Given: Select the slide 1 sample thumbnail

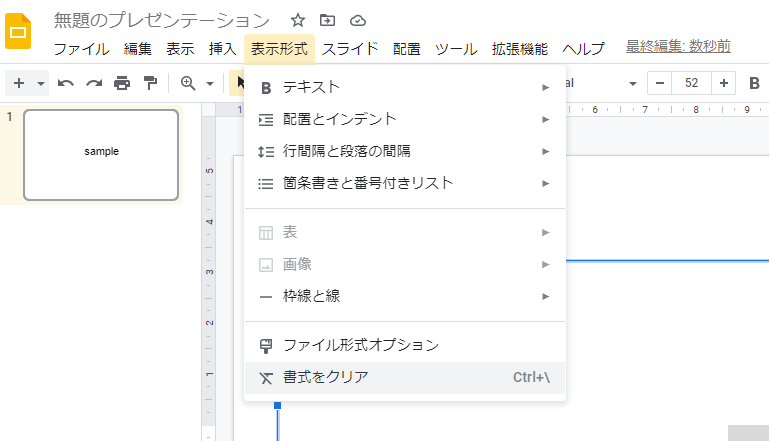Looking at the screenshot, I should (x=101, y=154).
